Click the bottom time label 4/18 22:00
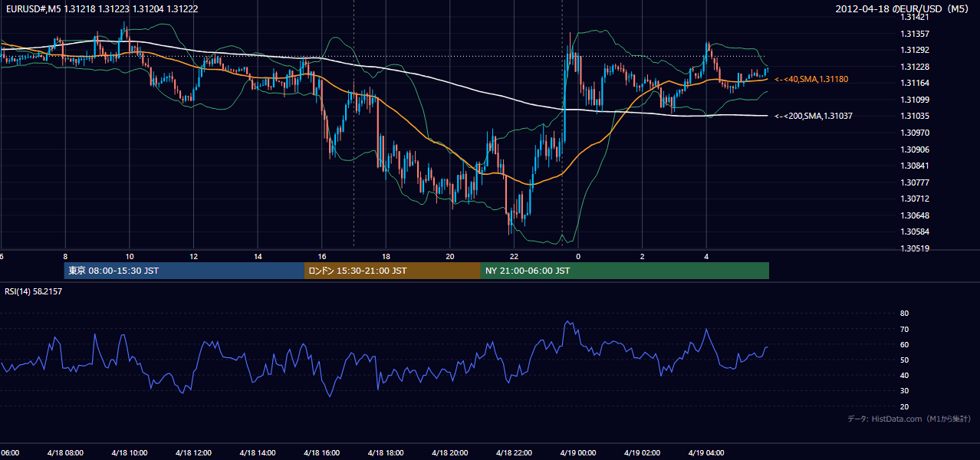980x460 pixels. pyautogui.click(x=514, y=452)
